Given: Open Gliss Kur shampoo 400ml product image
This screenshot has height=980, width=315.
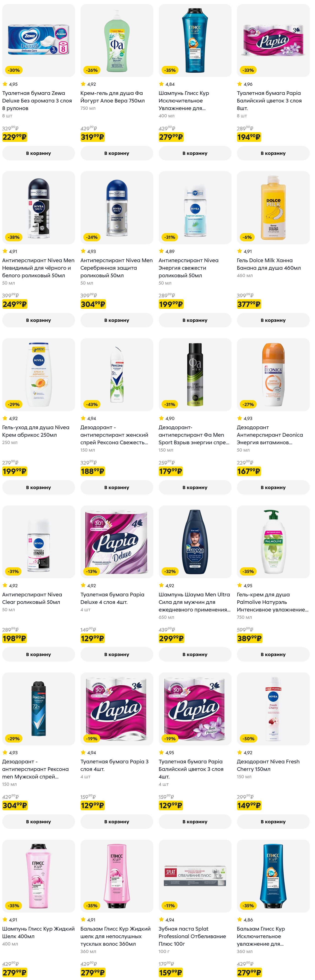Looking at the screenshot, I should pos(195,40).
